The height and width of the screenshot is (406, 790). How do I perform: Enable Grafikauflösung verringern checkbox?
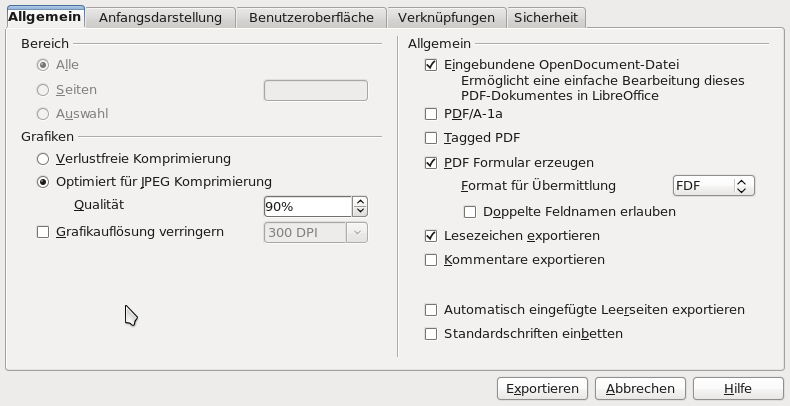43,232
